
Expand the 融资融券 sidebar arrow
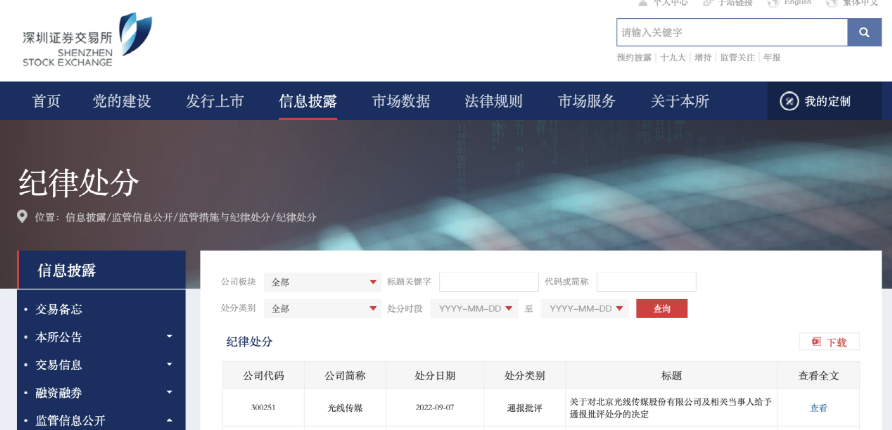[169, 392]
